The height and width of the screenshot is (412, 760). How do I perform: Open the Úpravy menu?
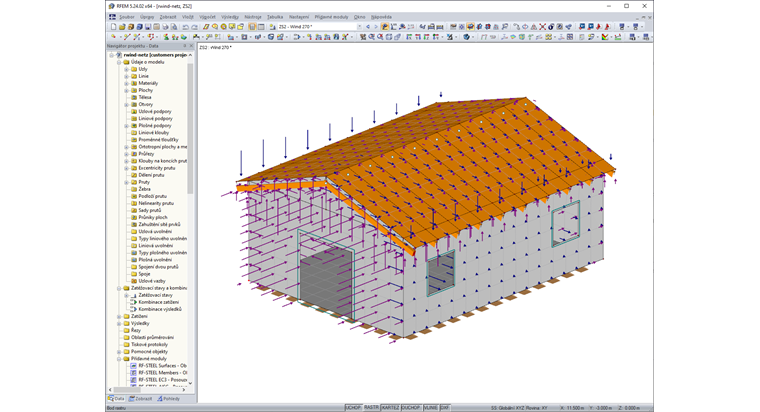click(x=147, y=17)
